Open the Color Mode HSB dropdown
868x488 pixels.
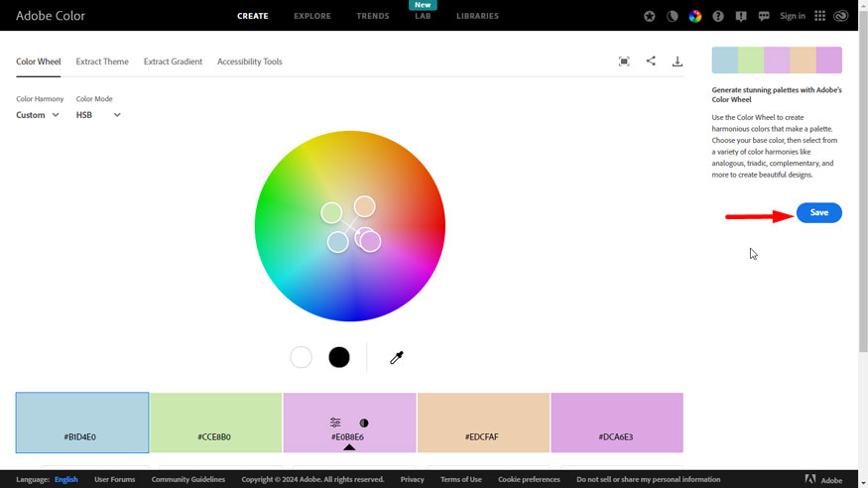98,115
